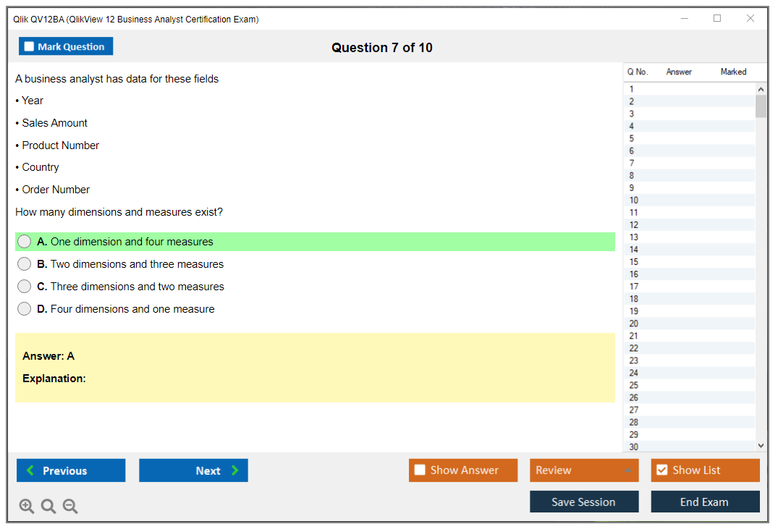This screenshot has height=532, width=778.
Task: Go to the Next question
Action: click(193, 470)
